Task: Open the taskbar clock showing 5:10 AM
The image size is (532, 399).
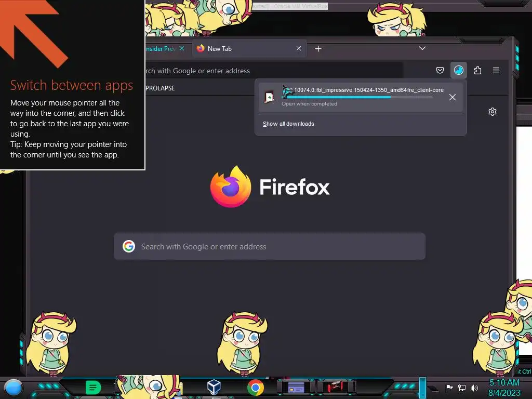Action: (504, 388)
